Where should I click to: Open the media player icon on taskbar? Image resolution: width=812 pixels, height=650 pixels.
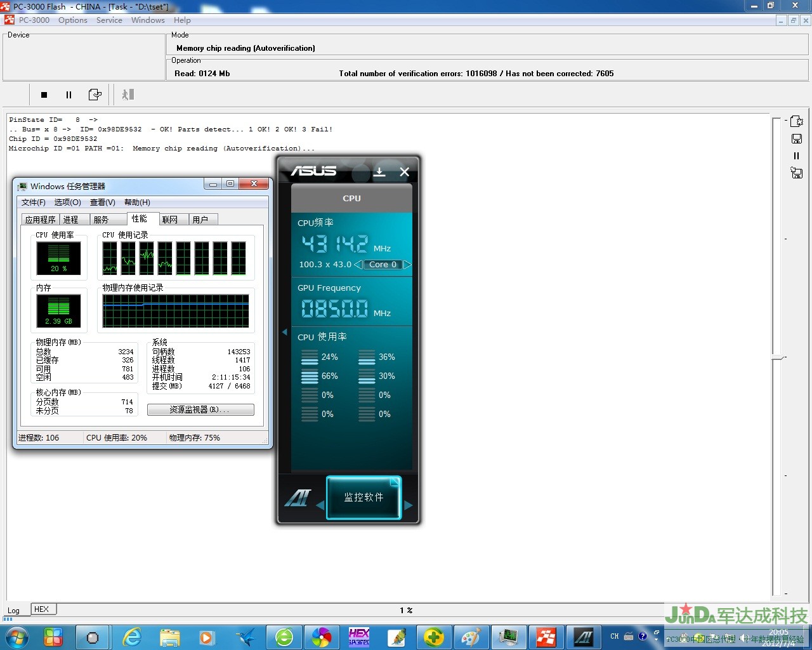(x=207, y=637)
